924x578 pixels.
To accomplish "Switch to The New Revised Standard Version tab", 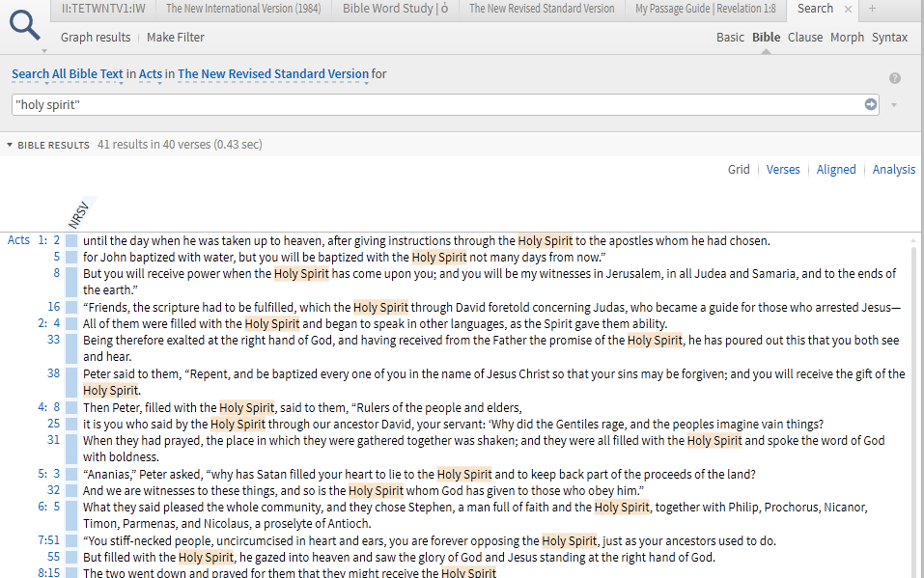I will [542, 9].
